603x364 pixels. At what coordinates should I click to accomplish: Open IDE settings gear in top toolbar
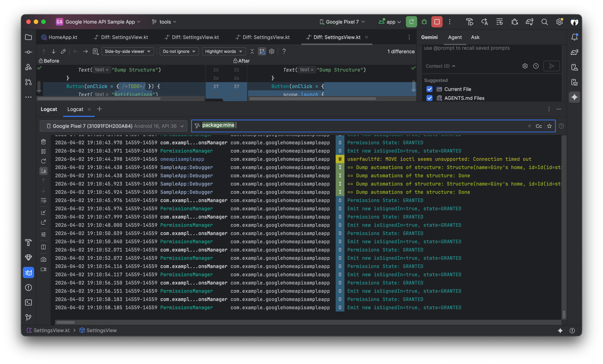[x=559, y=22]
